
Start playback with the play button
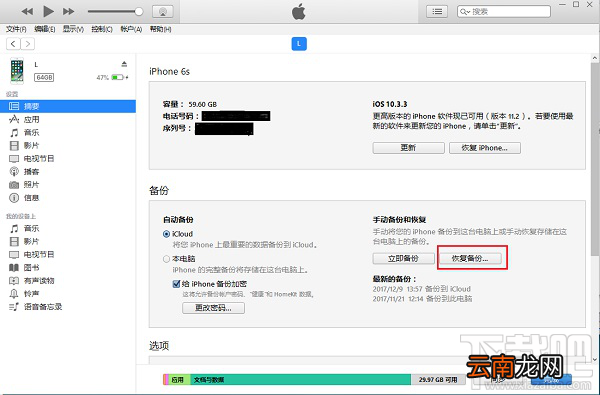click(49, 11)
